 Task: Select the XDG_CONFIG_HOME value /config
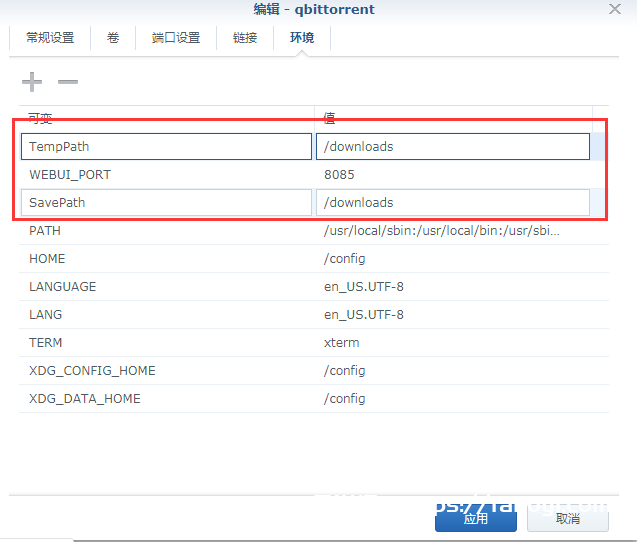click(x=344, y=371)
